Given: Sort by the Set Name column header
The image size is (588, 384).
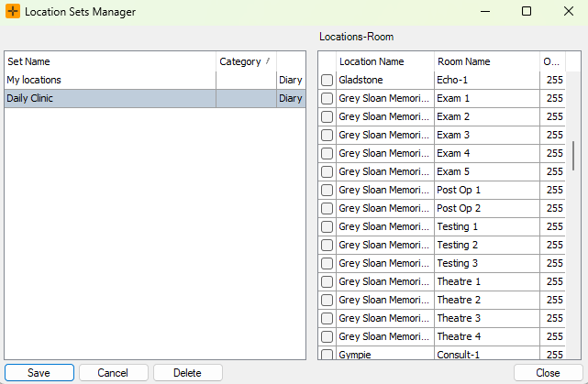Looking at the screenshot, I should click(110, 61).
